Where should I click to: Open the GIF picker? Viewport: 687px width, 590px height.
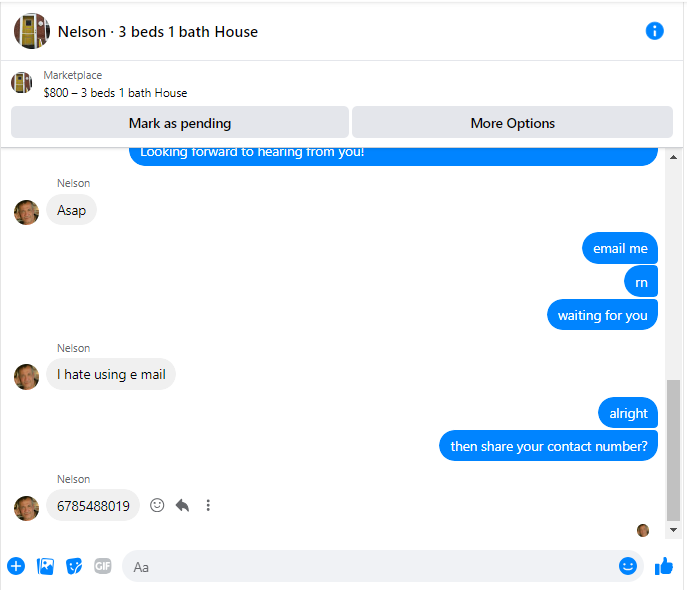(x=103, y=566)
